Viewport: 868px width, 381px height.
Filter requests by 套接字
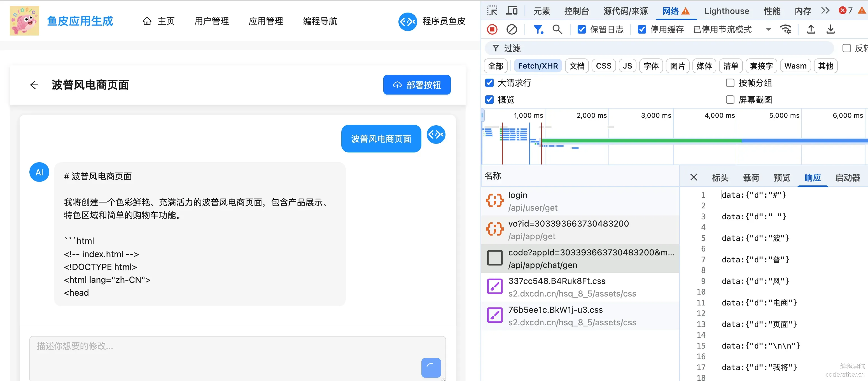tap(761, 66)
